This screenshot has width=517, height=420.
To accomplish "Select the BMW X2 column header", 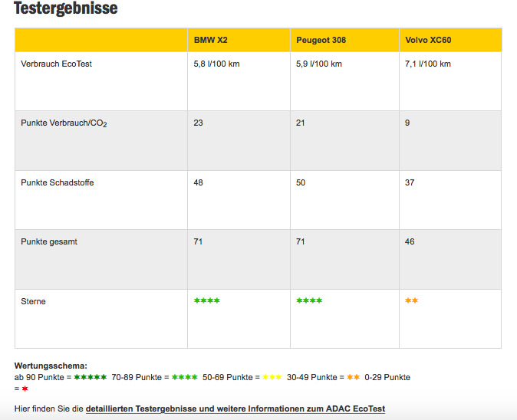I will click(x=210, y=40).
